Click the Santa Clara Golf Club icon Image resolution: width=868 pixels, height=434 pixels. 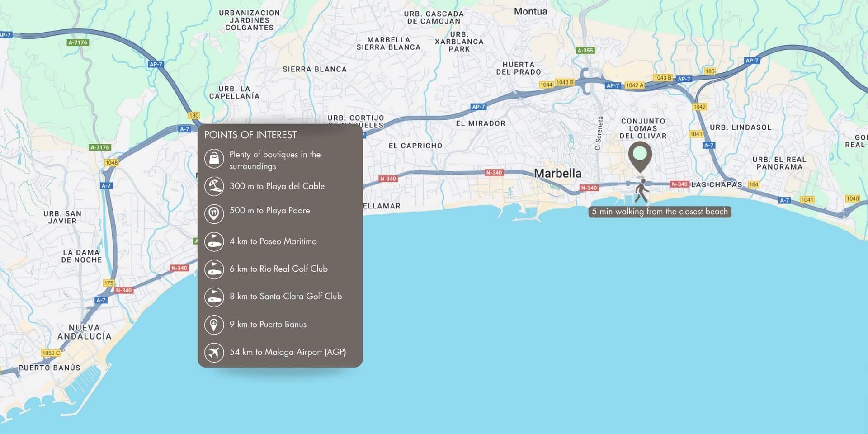[x=215, y=297]
